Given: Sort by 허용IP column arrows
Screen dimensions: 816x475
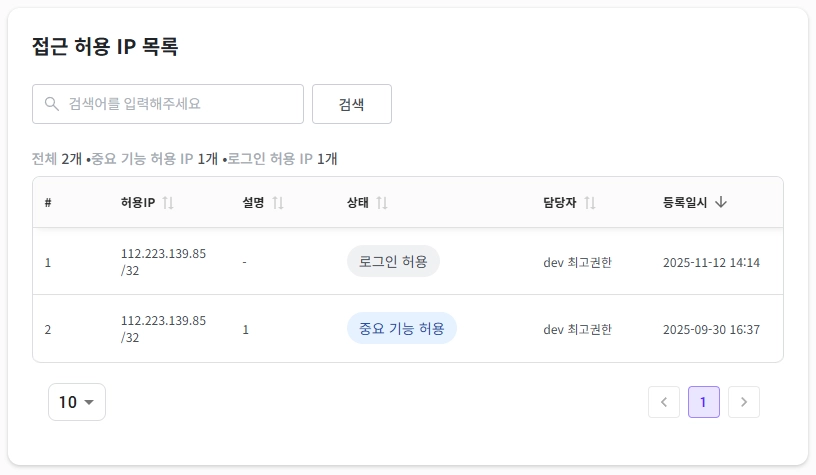Looking at the screenshot, I should coord(168,202).
